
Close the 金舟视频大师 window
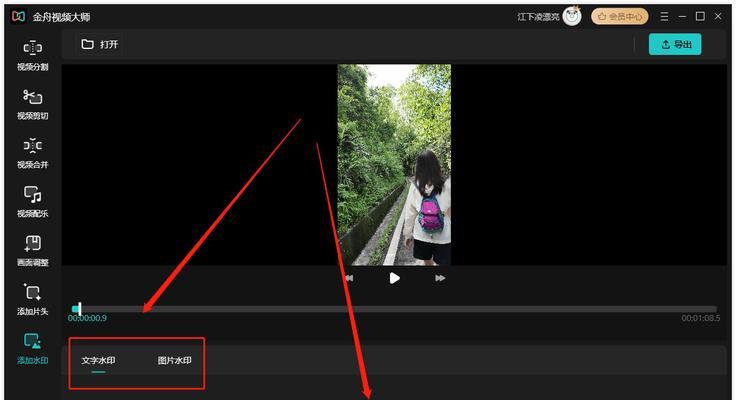[x=718, y=16]
